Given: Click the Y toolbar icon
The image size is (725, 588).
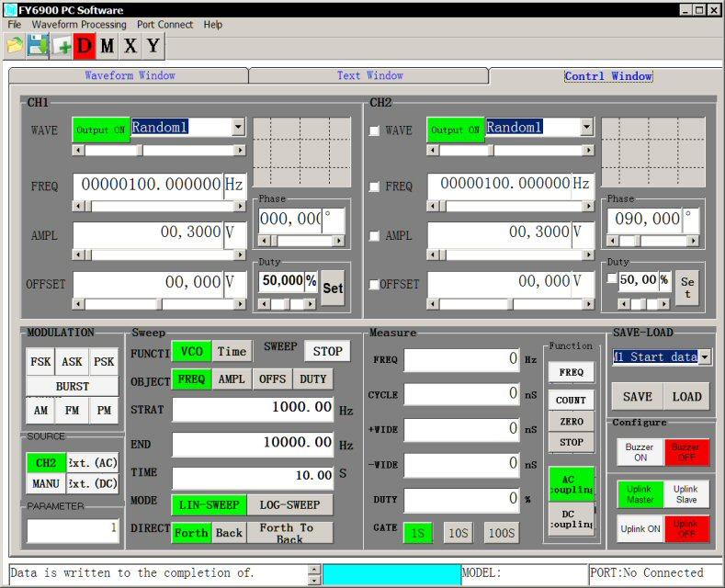Looking at the screenshot, I should click(153, 46).
